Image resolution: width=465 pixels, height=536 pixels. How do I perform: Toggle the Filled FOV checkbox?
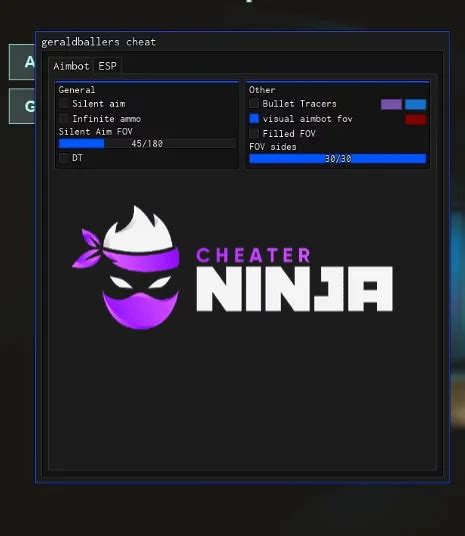tap(254, 133)
